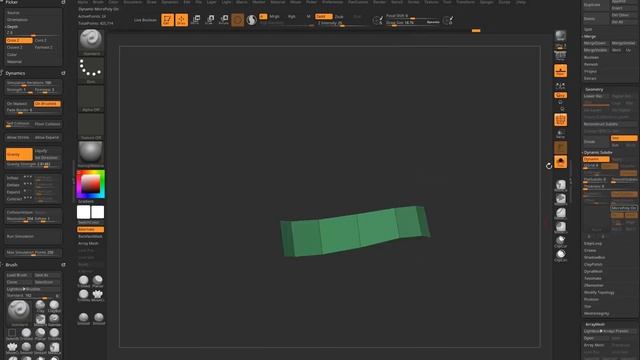This screenshot has height=360, width=640.
Task: Select the Move transform tool
Action: (196, 20)
